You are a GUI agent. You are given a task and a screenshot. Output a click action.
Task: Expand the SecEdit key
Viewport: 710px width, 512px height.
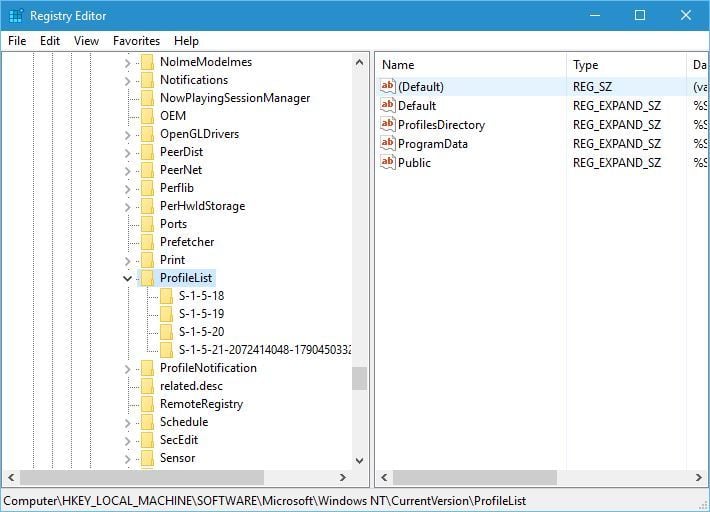tap(127, 441)
